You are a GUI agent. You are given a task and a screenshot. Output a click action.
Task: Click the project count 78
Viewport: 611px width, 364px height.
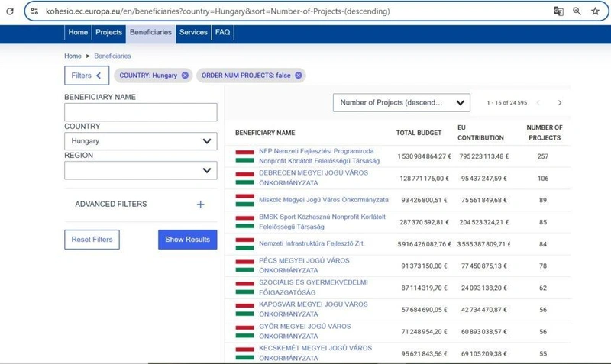[x=543, y=266]
